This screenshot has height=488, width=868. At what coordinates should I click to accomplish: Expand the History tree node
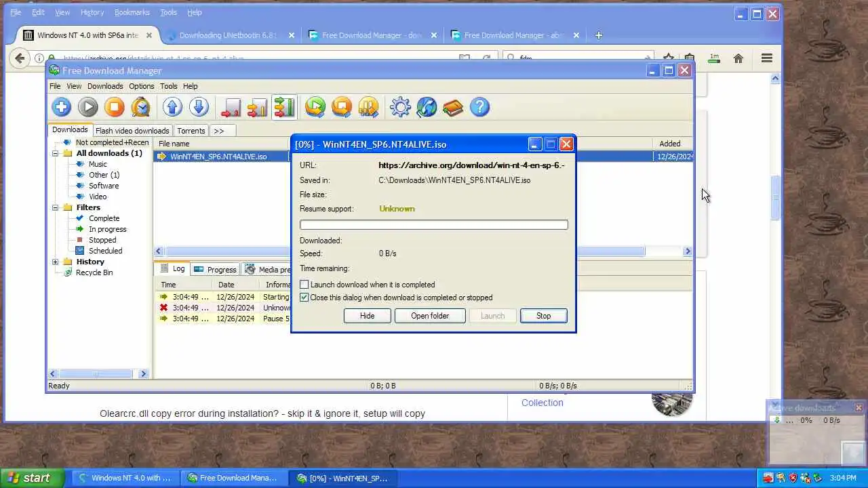pos(56,262)
